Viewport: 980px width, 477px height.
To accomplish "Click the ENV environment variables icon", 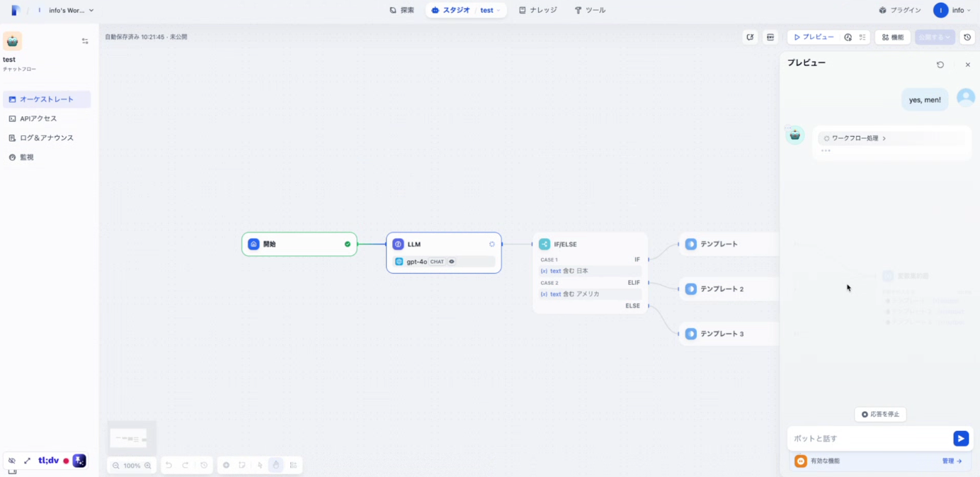I will 770,37.
